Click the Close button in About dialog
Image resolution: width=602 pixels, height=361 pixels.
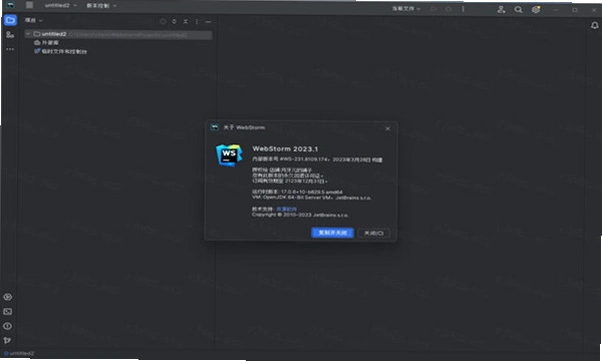374,233
